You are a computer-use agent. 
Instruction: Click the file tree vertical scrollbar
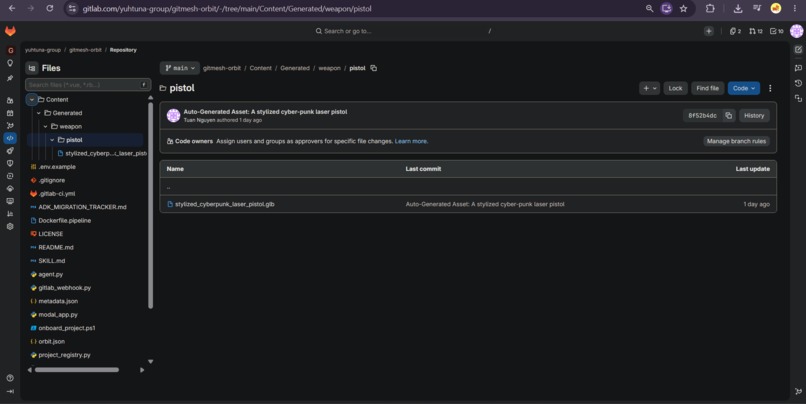point(150,206)
